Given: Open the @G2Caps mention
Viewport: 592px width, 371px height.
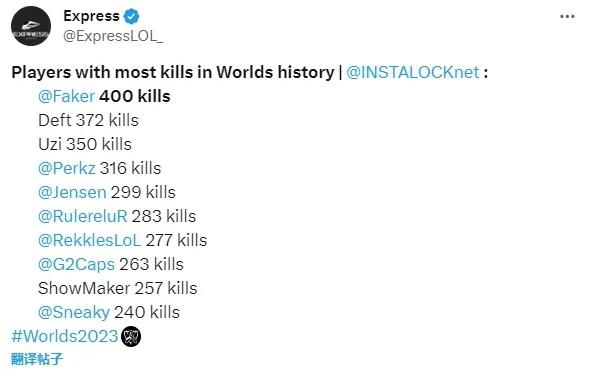Looking at the screenshot, I should 76,264.
